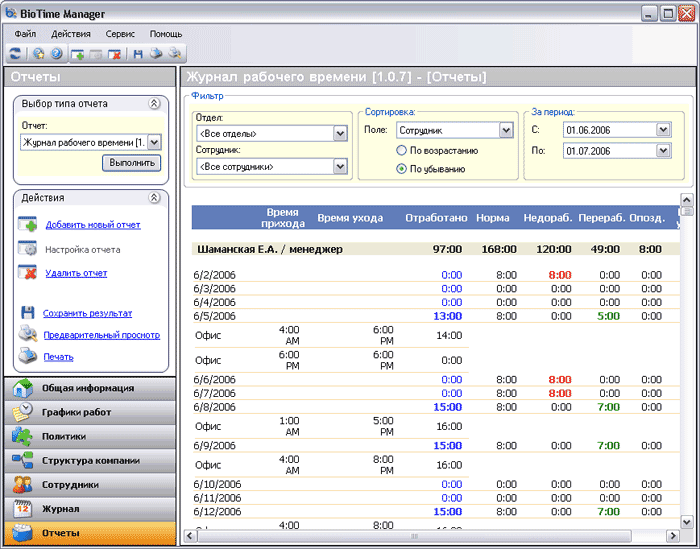The height and width of the screenshot is (549, 700).
Task: Open the Отдел dropdown list
Action: coord(339,133)
